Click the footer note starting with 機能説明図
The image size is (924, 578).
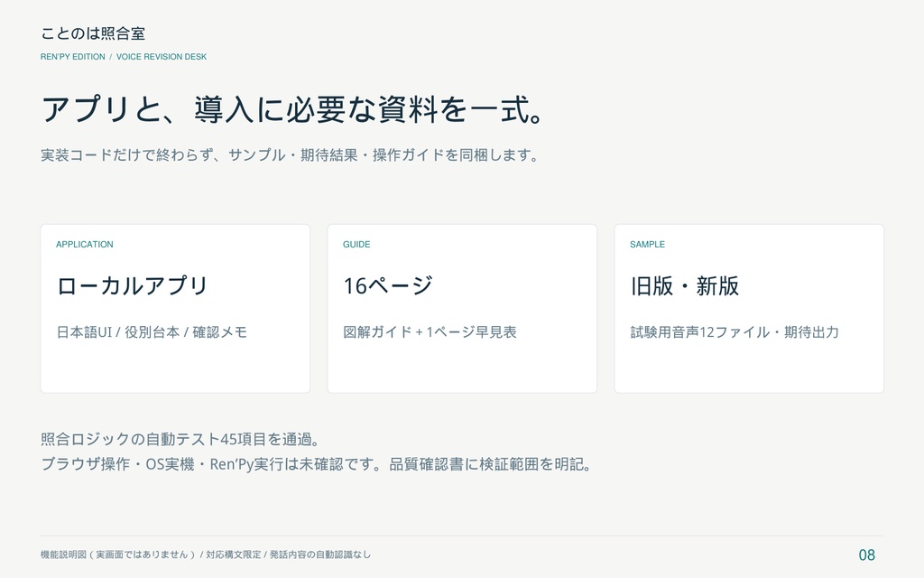[206, 555]
